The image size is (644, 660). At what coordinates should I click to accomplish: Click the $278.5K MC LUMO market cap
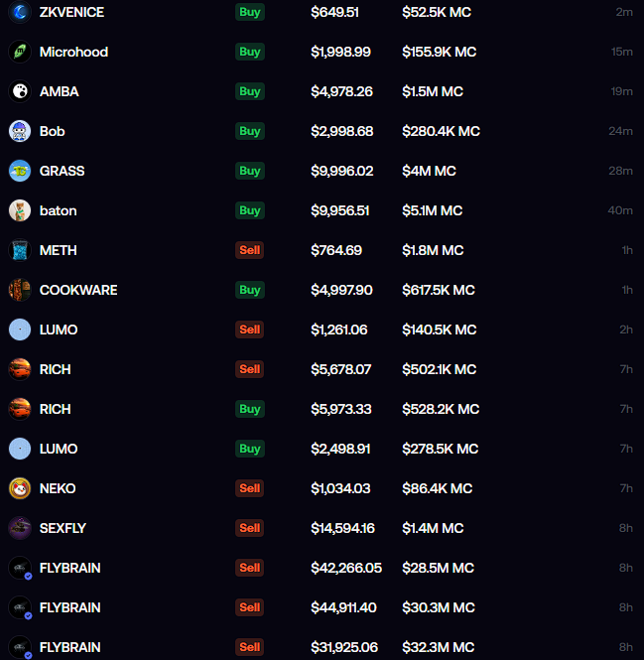click(440, 449)
